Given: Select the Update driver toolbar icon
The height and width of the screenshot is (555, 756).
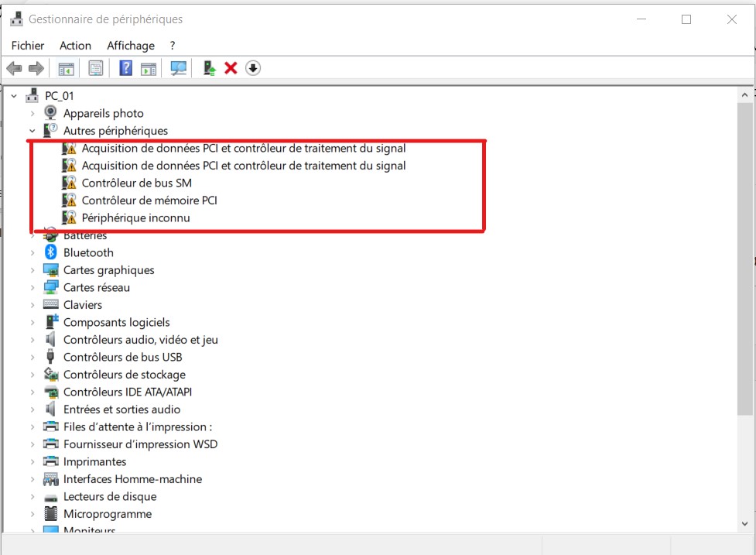Looking at the screenshot, I should point(207,68).
